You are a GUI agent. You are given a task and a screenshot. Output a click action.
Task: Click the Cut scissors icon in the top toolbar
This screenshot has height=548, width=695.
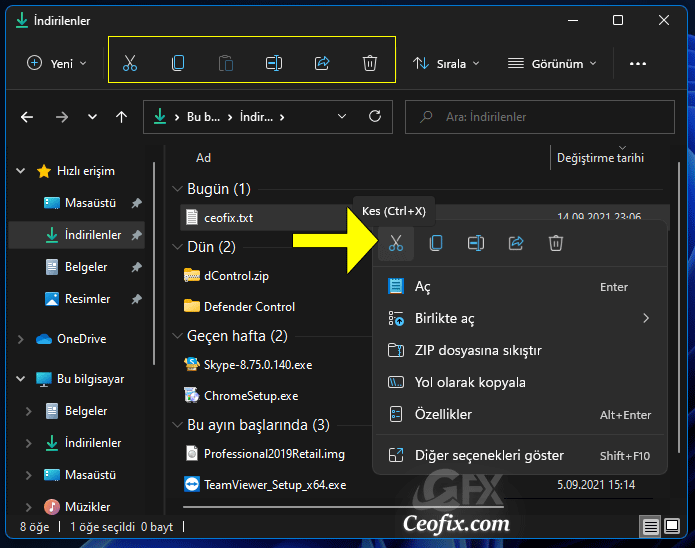click(130, 63)
